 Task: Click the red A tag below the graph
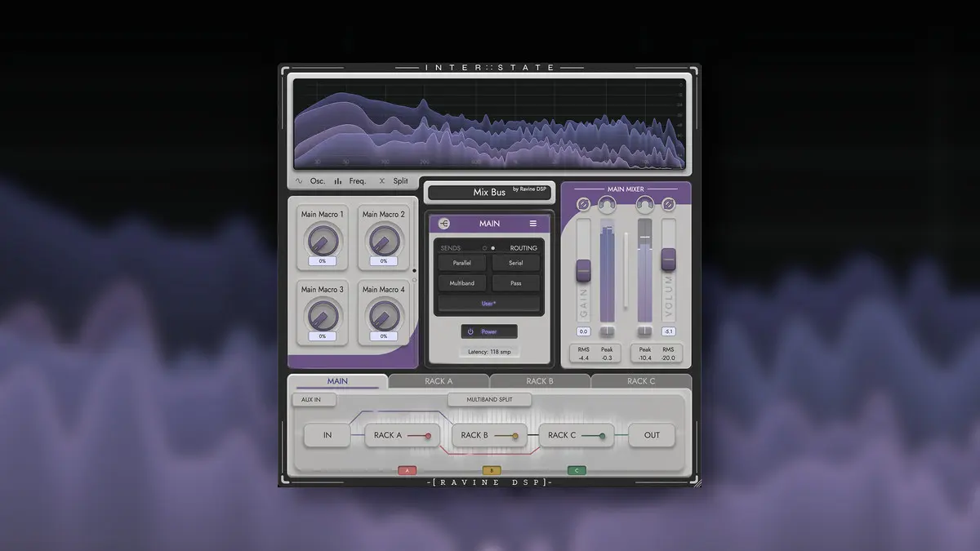(x=408, y=470)
